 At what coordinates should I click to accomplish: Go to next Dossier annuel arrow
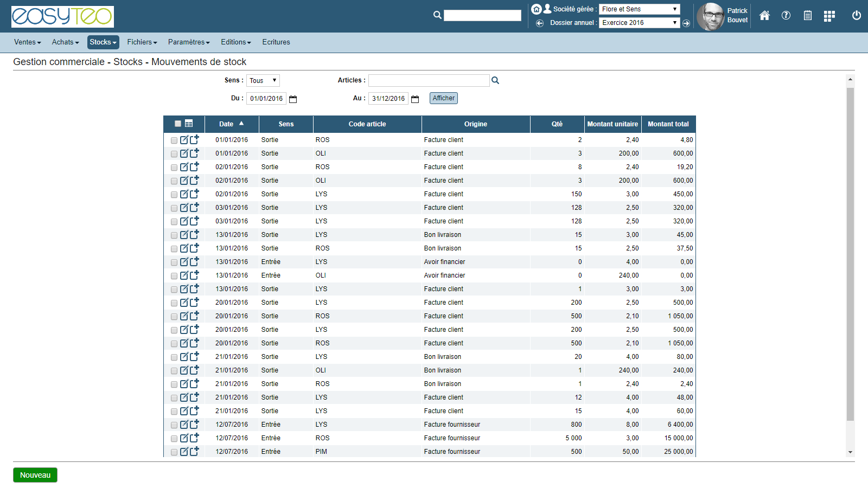(x=686, y=23)
